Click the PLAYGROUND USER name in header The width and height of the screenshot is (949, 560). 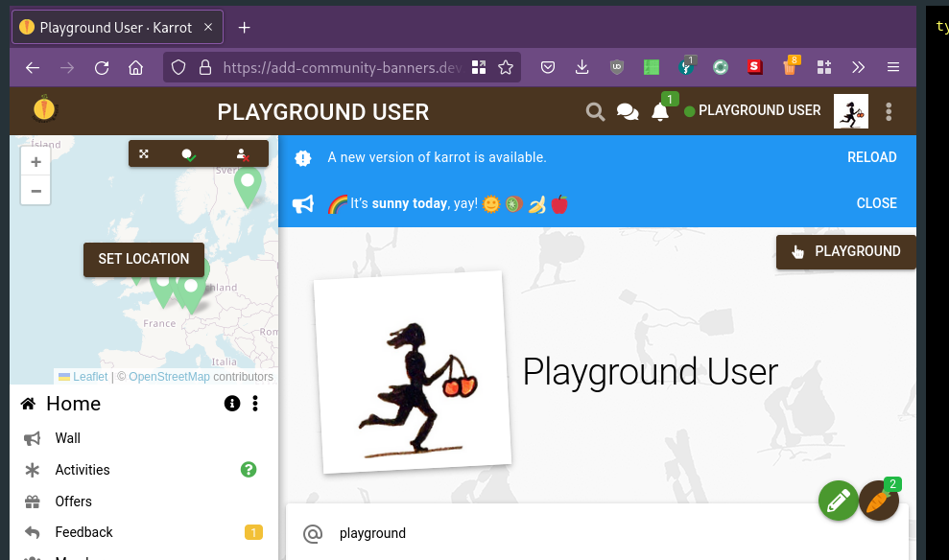(760, 110)
